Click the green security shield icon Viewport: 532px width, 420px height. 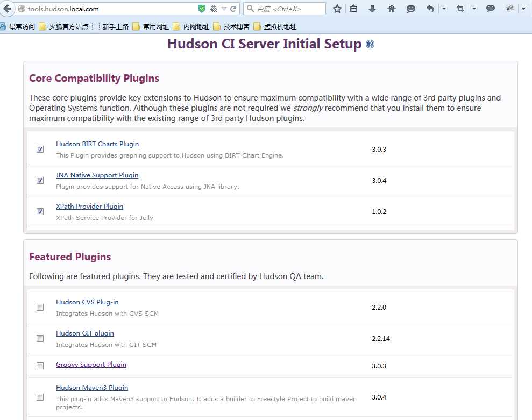click(x=202, y=9)
